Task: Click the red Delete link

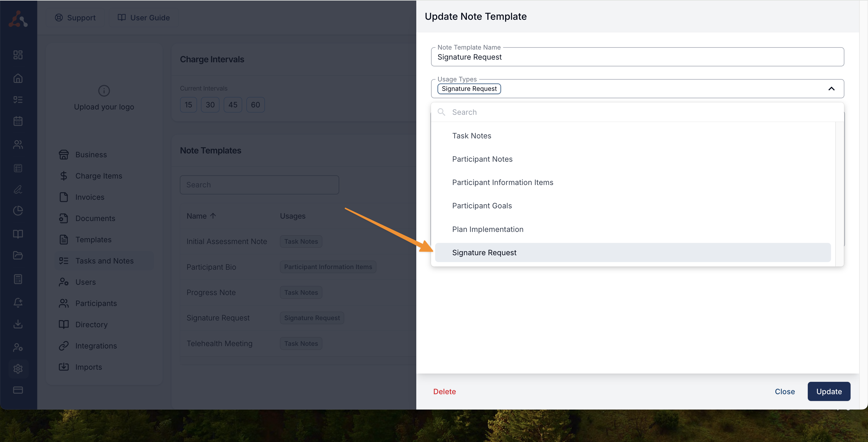Action: click(x=444, y=392)
